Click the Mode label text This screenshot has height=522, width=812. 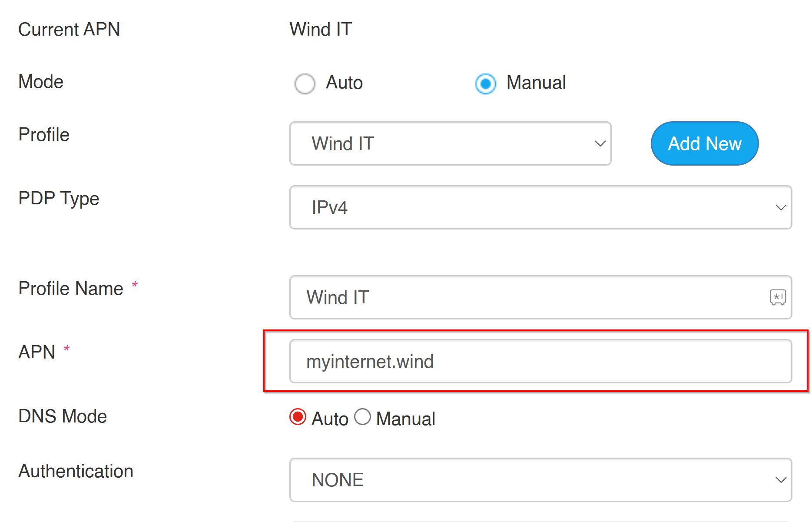41,82
